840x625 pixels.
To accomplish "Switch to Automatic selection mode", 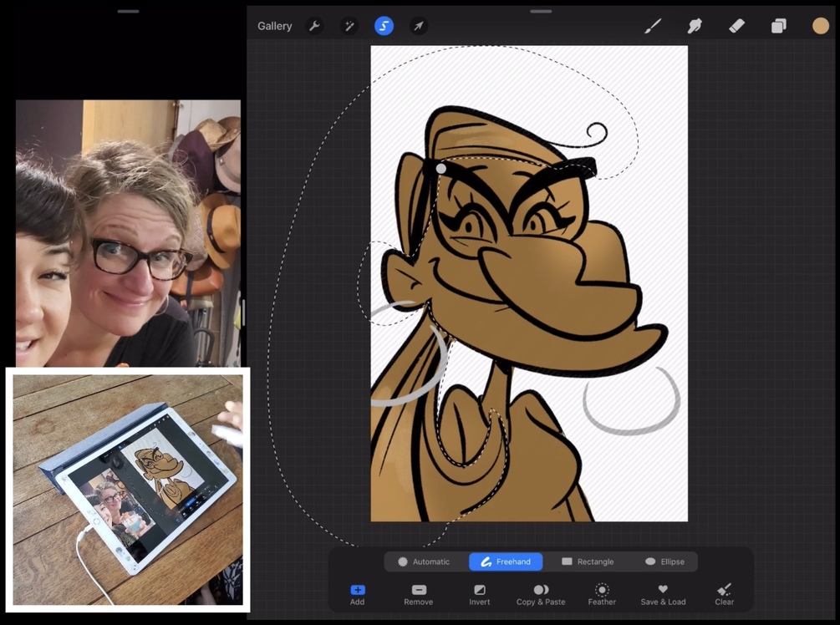I will tap(424, 561).
